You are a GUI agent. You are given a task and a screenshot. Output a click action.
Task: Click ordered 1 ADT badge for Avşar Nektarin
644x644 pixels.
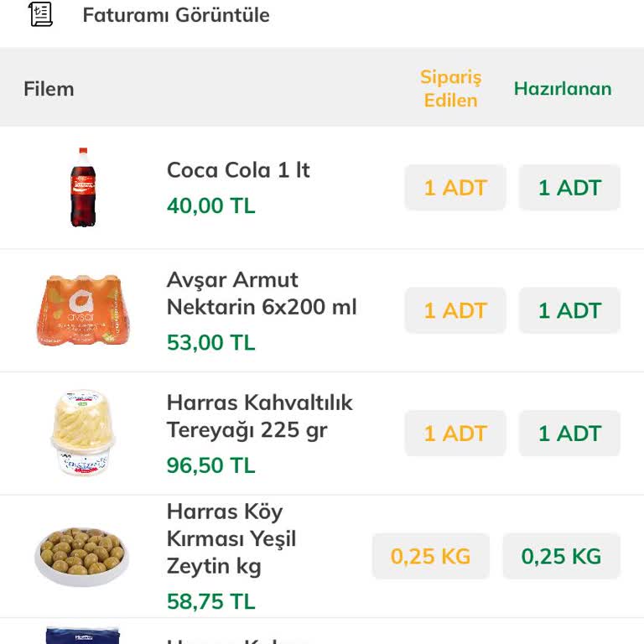click(x=455, y=310)
